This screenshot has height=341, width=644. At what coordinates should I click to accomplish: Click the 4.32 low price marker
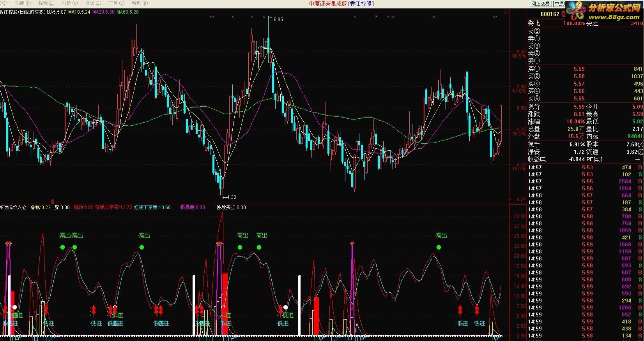click(231, 197)
